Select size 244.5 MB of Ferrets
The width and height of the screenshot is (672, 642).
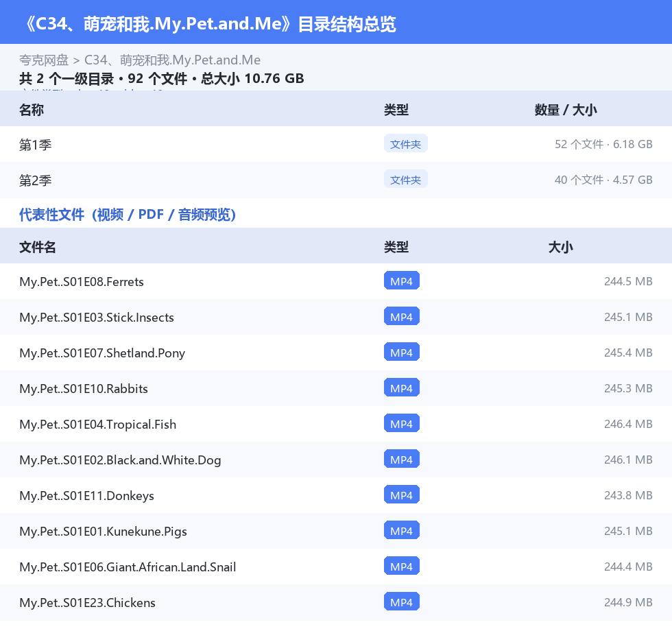(x=628, y=281)
